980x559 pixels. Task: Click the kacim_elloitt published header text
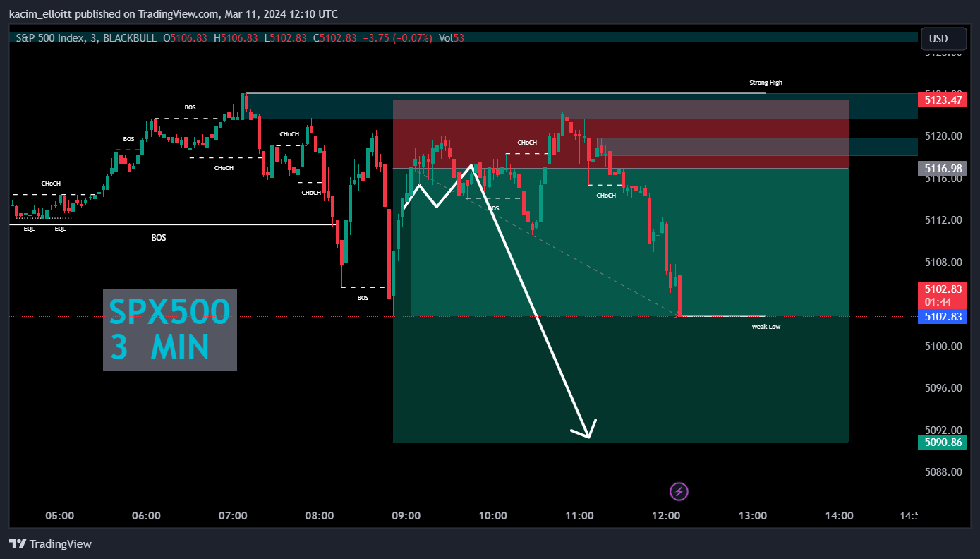[x=174, y=13]
